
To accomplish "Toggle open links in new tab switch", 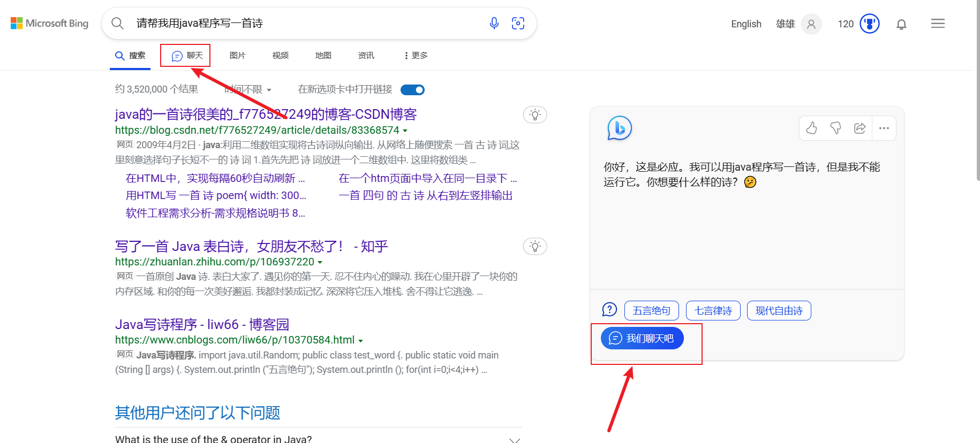I will point(412,90).
